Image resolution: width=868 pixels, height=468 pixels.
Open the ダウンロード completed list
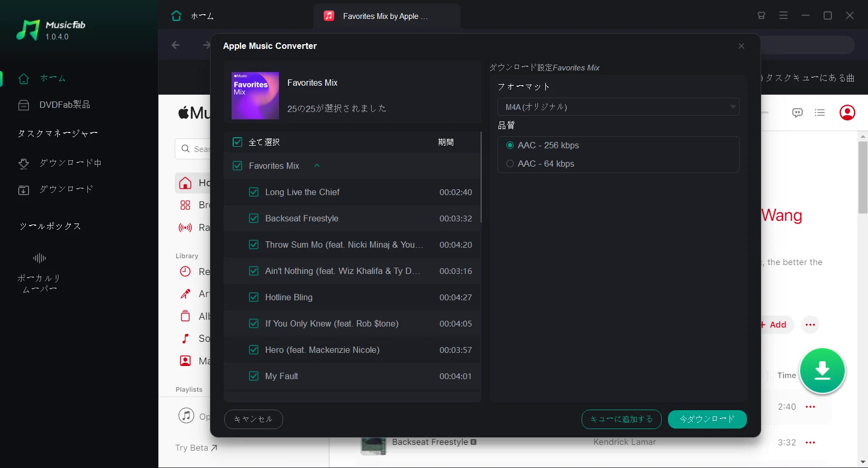coord(55,189)
